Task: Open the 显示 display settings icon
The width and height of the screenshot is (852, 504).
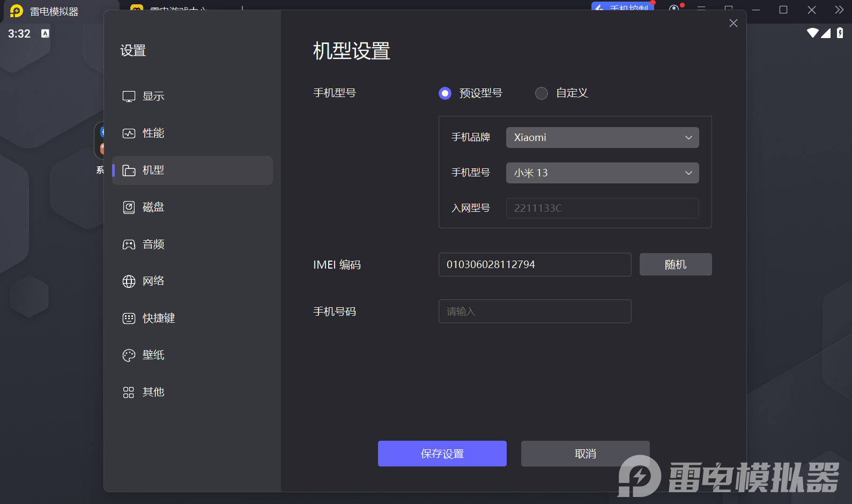Action: (129, 97)
